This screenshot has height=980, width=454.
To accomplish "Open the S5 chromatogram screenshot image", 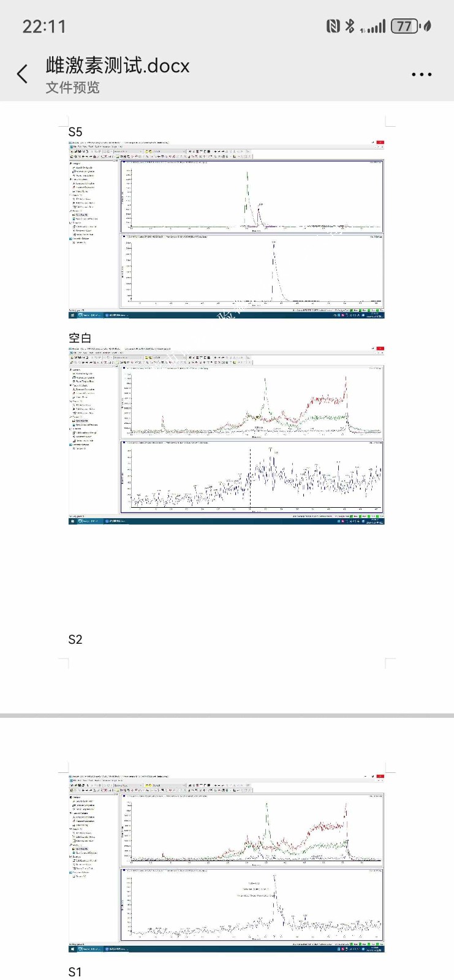I will coord(226,230).
